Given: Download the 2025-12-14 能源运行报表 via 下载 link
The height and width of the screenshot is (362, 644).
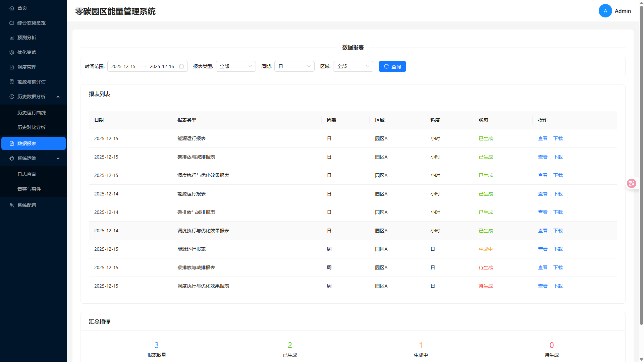Looking at the screenshot, I should 558,194.
